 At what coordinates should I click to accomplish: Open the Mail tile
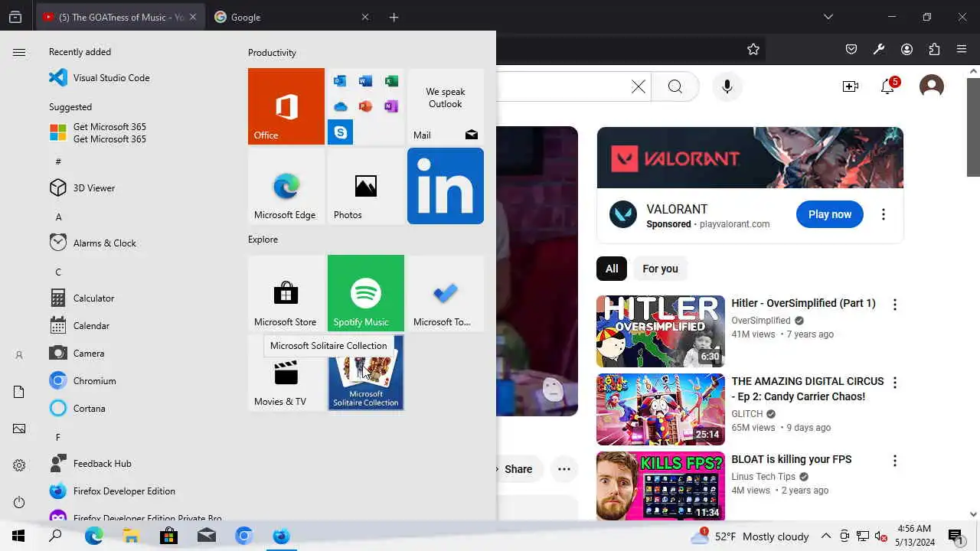446,106
